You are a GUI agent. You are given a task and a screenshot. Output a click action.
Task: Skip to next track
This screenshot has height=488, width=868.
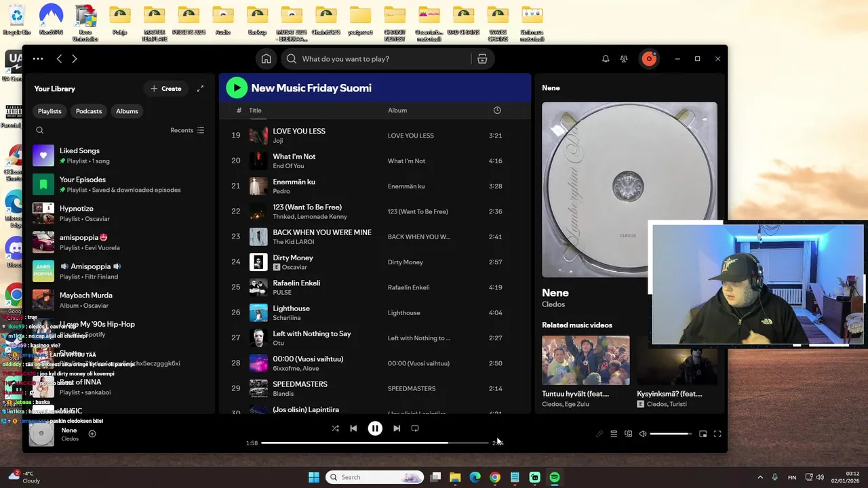pos(397,428)
